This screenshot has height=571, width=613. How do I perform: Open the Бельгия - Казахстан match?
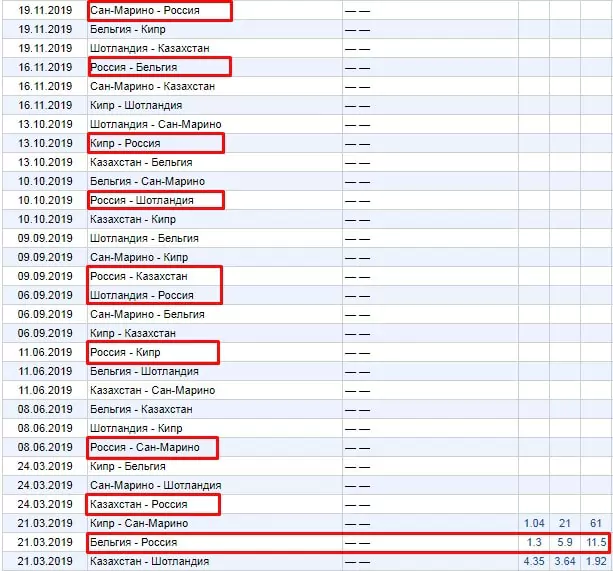[x=141, y=410]
